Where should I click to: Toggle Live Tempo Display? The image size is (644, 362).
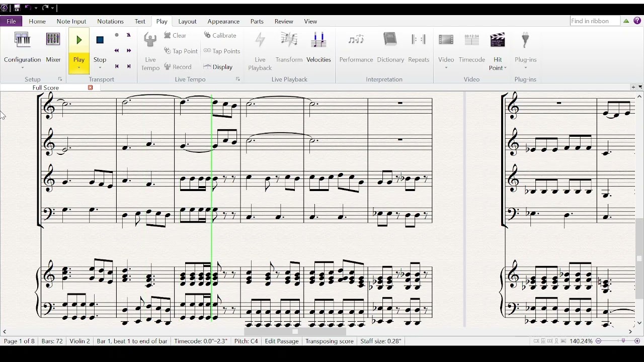coord(218,66)
